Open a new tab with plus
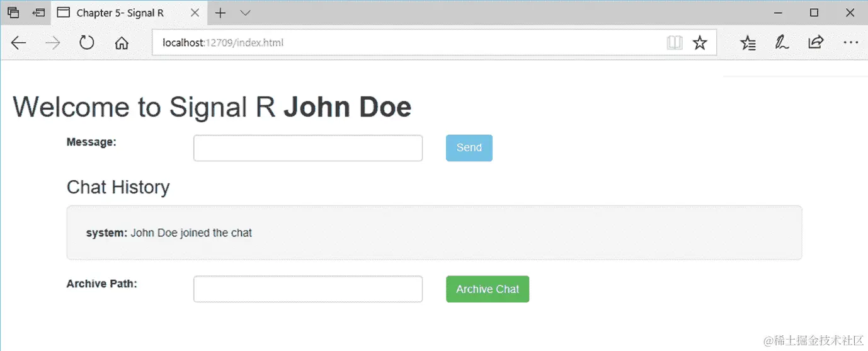 [220, 13]
